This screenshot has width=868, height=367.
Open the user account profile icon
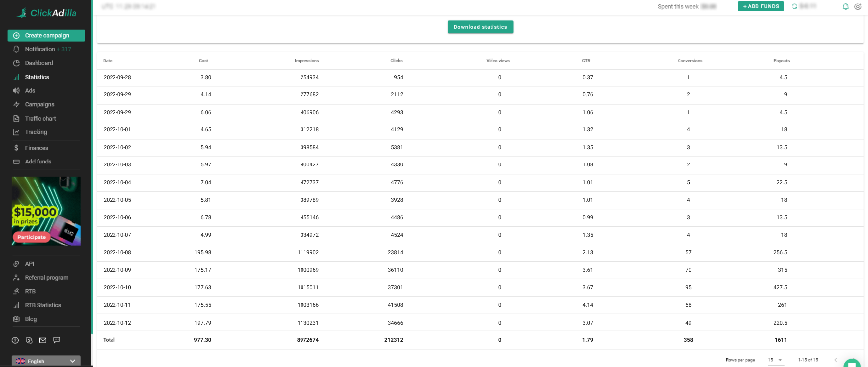pyautogui.click(x=858, y=7)
